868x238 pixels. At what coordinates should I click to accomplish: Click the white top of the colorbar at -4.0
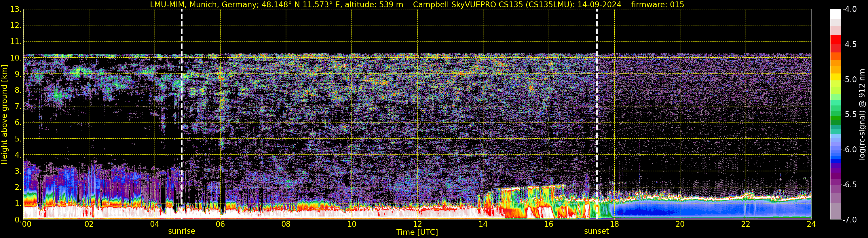(835, 14)
